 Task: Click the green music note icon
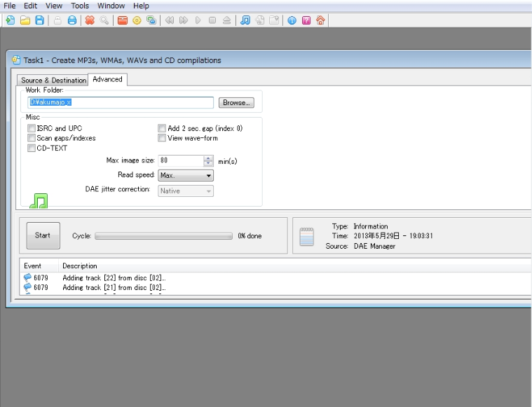39,201
